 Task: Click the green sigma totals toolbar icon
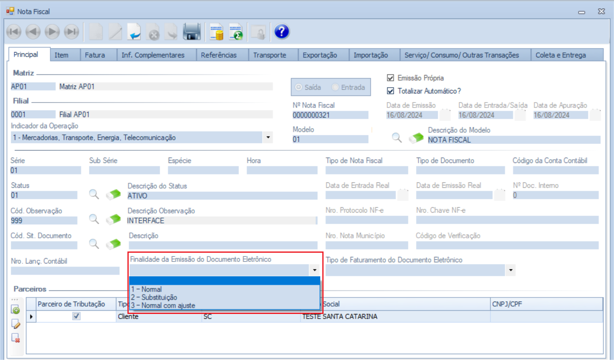pyautogui.click(x=236, y=32)
